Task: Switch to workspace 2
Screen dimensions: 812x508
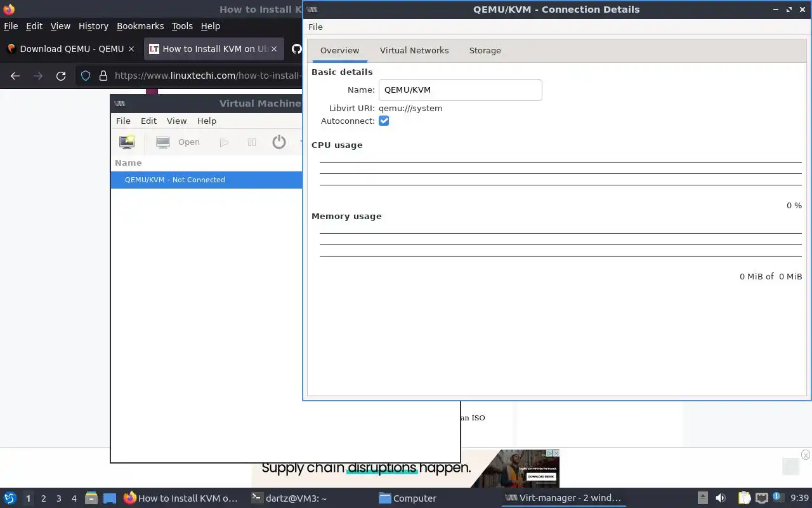Action: [43, 498]
